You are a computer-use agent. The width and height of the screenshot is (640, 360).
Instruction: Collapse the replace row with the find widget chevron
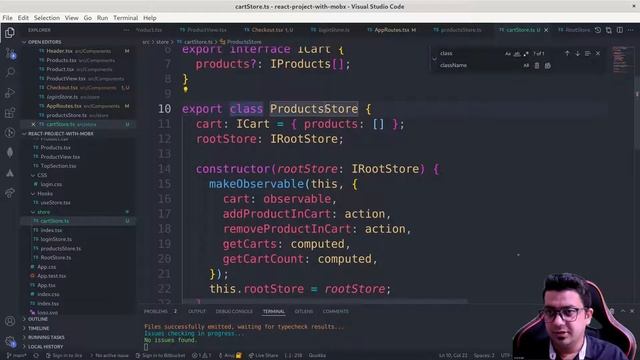pos(434,59)
